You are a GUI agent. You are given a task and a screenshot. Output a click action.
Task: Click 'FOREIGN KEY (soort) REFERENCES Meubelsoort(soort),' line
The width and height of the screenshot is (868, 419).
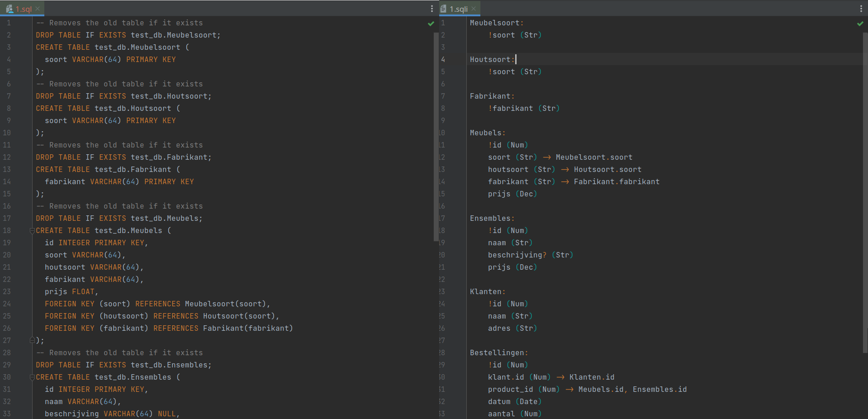click(157, 304)
